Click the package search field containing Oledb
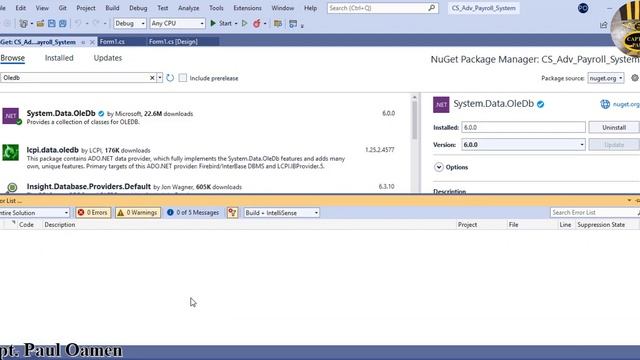The height and width of the screenshot is (360, 640). (75, 78)
